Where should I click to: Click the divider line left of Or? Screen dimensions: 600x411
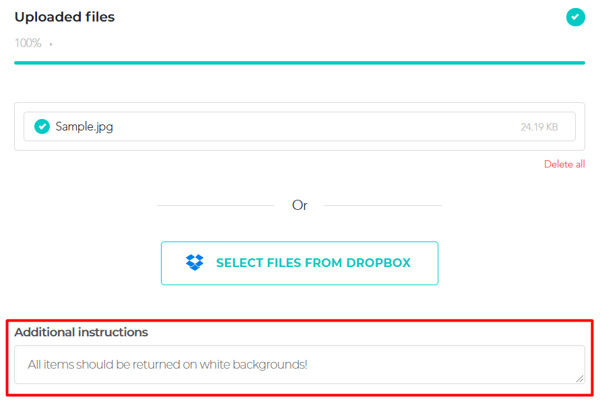coord(216,206)
